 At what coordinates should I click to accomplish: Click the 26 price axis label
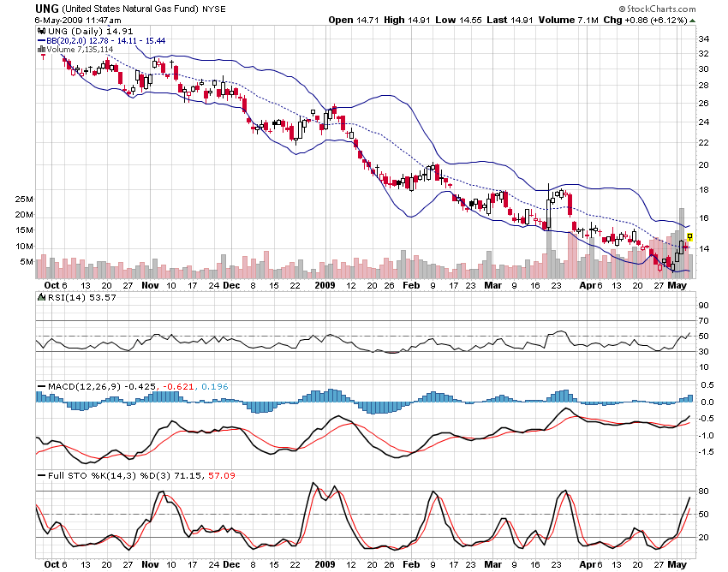pyautogui.click(x=704, y=103)
